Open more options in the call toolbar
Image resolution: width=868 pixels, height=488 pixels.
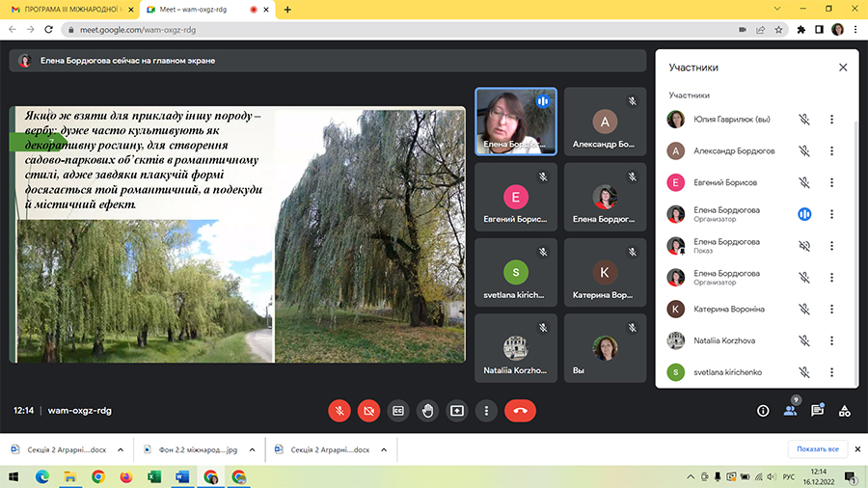487,410
